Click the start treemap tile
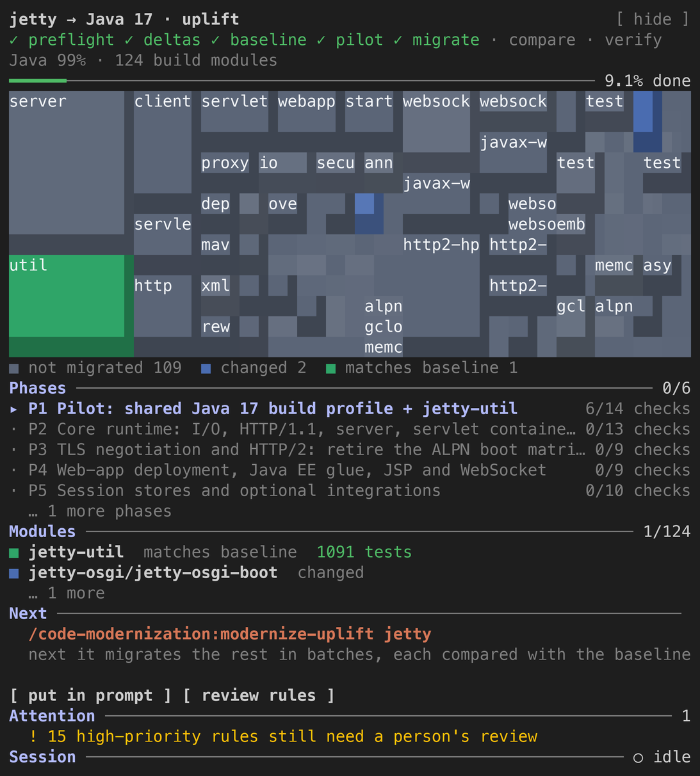 pyautogui.click(x=369, y=111)
